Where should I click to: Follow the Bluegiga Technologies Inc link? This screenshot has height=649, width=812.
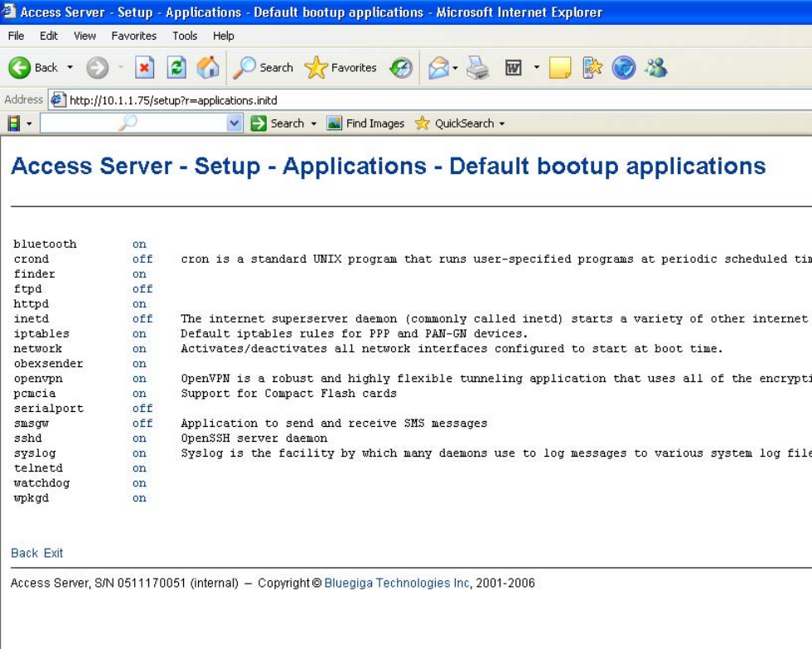pyautogui.click(x=397, y=583)
